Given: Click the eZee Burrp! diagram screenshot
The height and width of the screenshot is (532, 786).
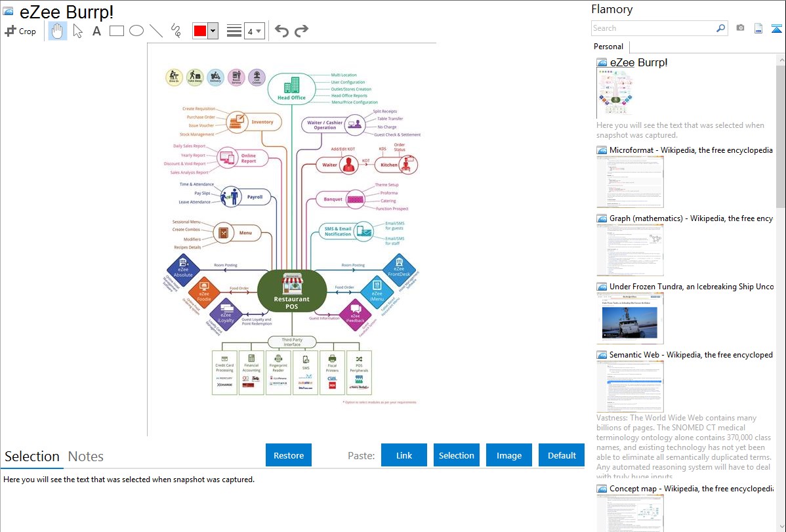Looking at the screenshot, I should tap(292, 239).
